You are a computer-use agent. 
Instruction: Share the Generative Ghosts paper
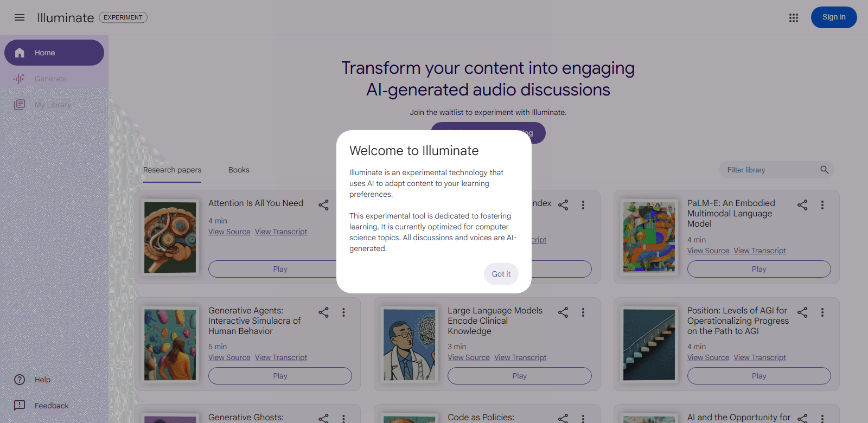[324, 419]
